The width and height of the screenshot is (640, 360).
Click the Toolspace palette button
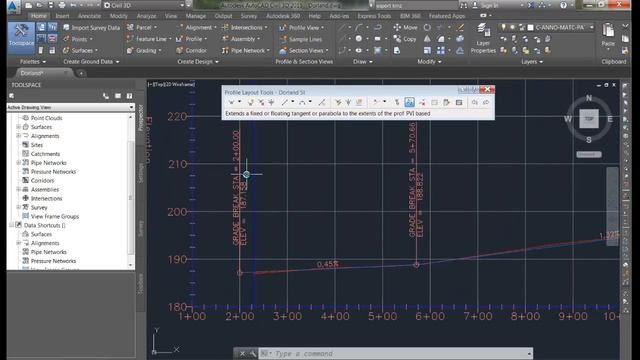[21, 38]
